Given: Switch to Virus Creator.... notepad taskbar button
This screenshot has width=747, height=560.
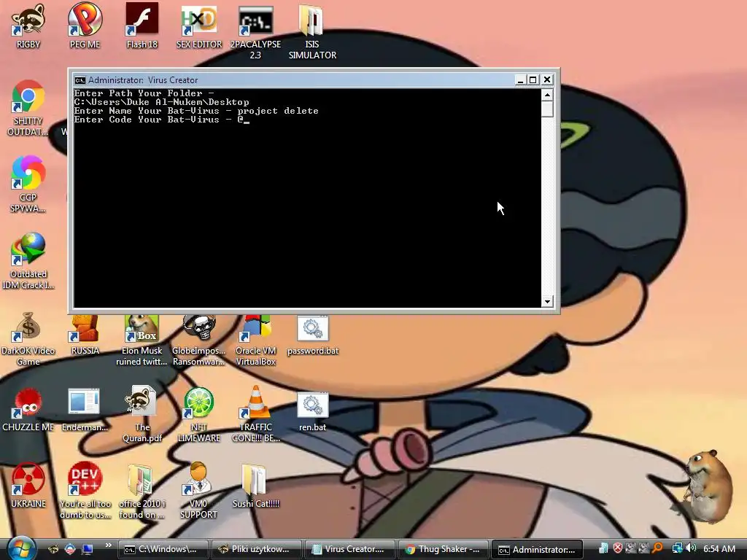Looking at the screenshot, I should (350, 550).
